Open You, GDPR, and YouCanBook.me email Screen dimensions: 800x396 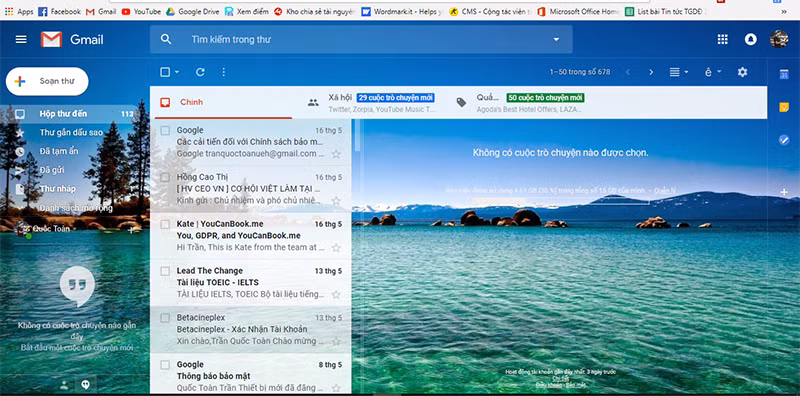(251, 235)
